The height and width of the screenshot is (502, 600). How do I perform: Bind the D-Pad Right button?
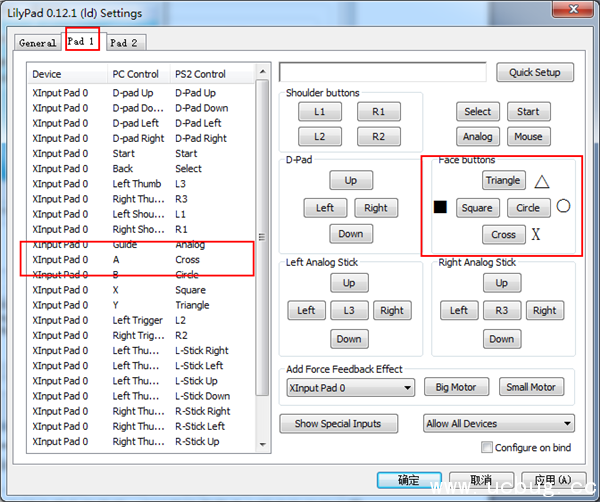click(x=376, y=208)
